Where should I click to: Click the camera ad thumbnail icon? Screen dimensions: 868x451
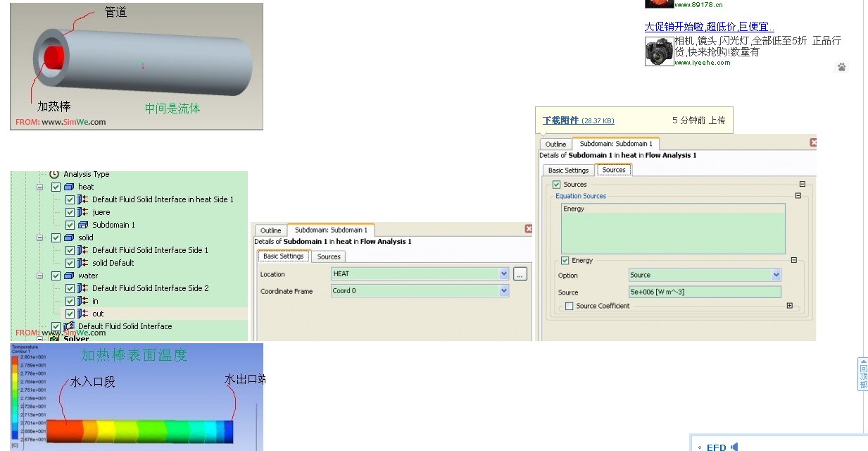click(659, 51)
